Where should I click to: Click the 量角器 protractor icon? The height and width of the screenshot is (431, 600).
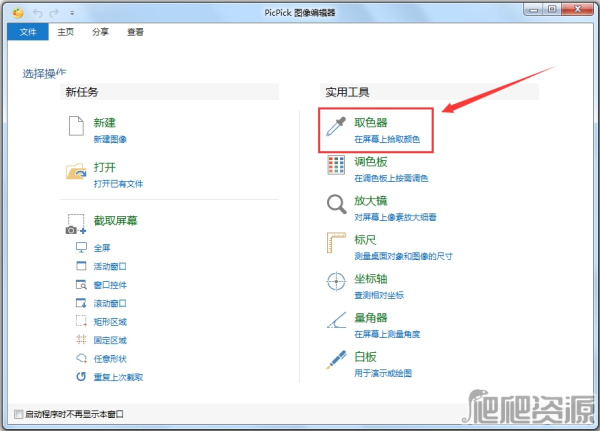336,320
